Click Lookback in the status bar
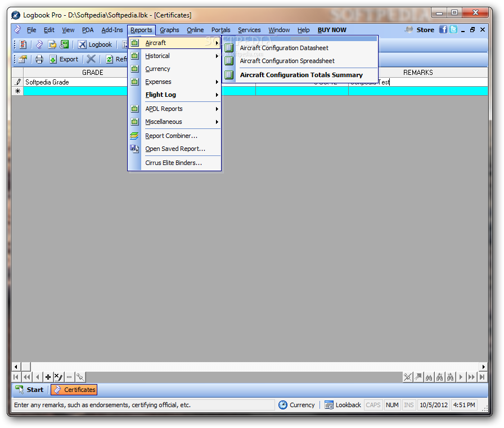Image resolution: width=504 pixels, height=428 pixels. [x=343, y=405]
